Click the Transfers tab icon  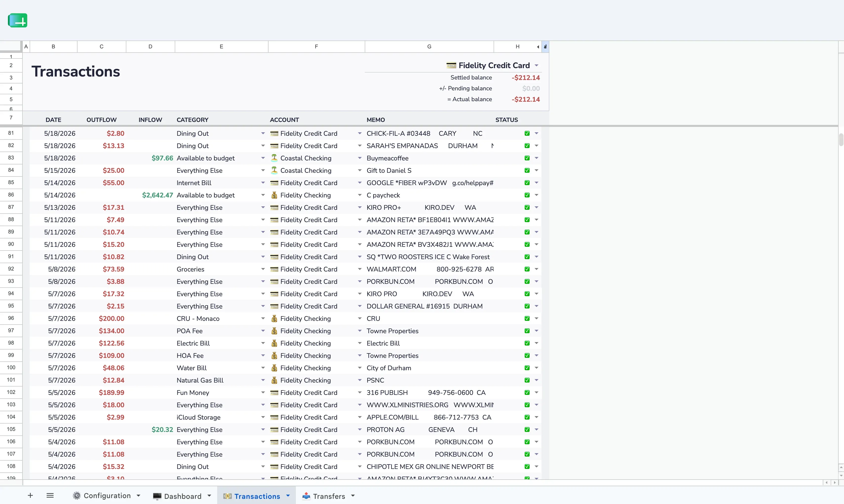tap(306, 496)
